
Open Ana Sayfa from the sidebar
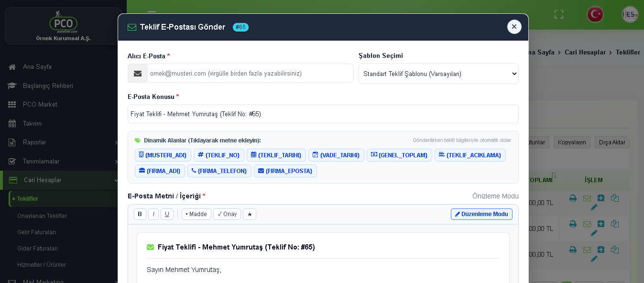click(37, 66)
